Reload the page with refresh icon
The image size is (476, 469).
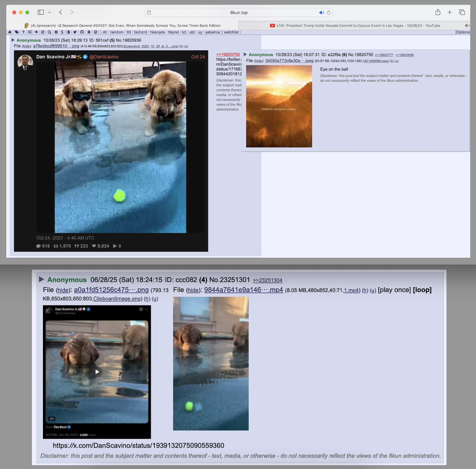coord(329,13)
